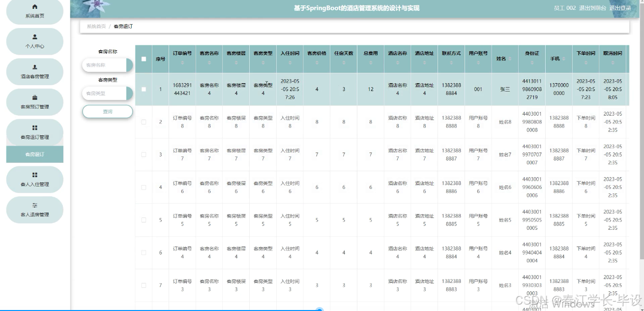Viewport: 644px width, 311px height.
Task: Click 退出登录 logout link
Action: (620, 8)
